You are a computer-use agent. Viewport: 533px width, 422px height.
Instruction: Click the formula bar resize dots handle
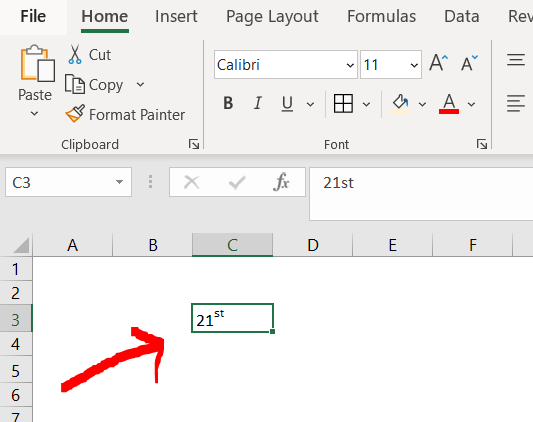click(x=151, y=182)
